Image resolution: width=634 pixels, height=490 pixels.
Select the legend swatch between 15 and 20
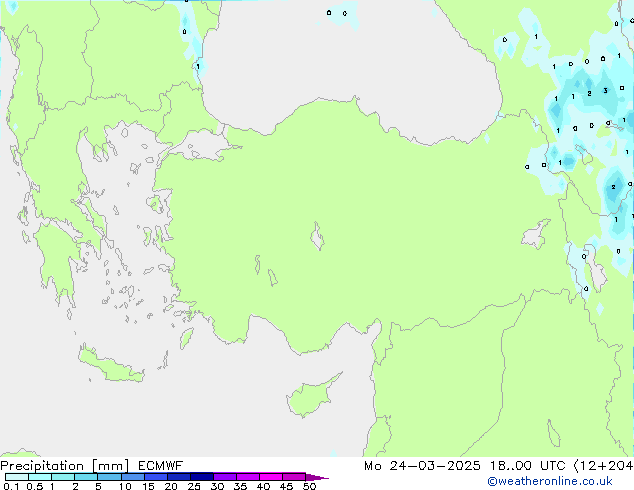(156, 477)
